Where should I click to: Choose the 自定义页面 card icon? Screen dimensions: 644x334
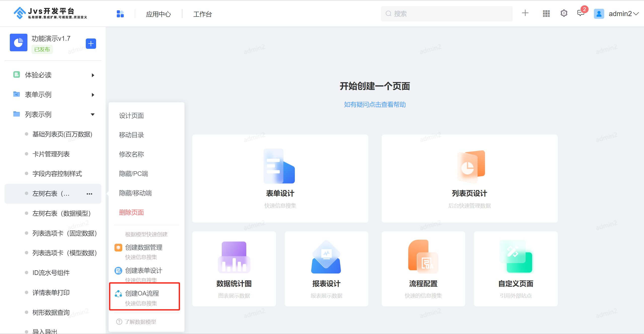516,257
